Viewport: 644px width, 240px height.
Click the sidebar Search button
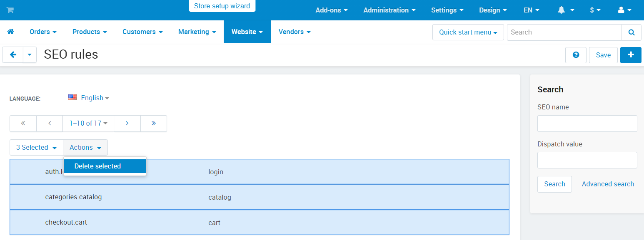click(x=554, y=184)
